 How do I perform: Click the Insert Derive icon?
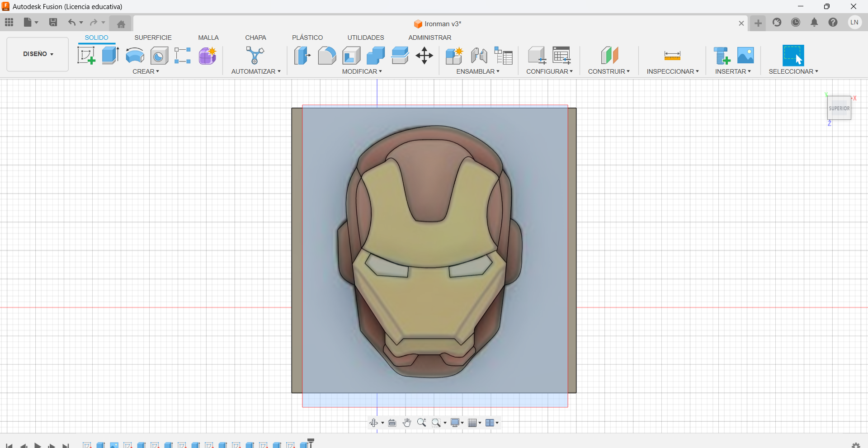tap(722, 56)
